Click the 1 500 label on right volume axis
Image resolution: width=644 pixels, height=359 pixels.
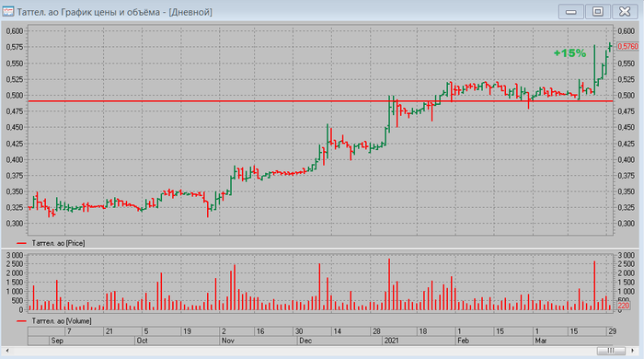[627, 283]
